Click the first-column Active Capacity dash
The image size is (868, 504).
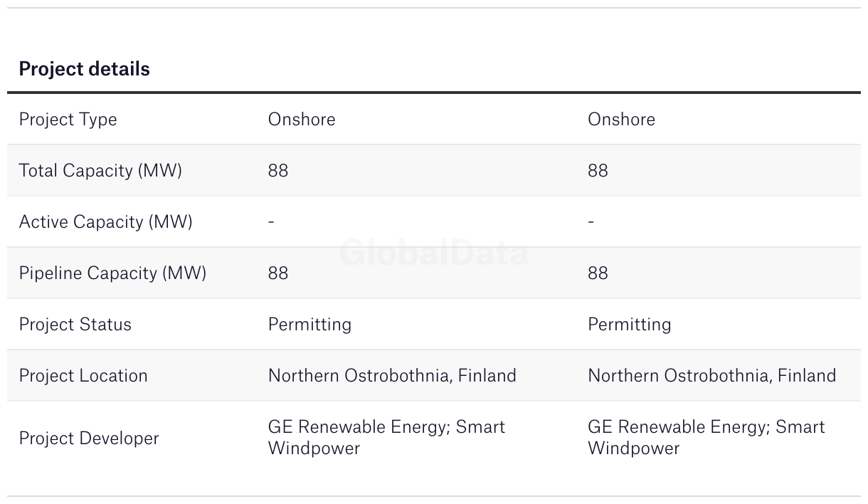(x=271, y=222)
